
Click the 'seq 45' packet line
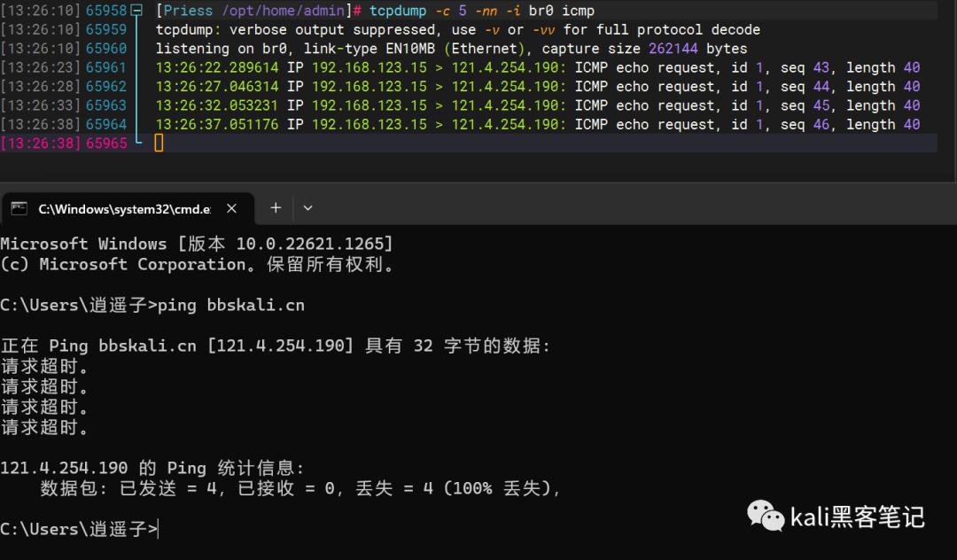point(537,105)
